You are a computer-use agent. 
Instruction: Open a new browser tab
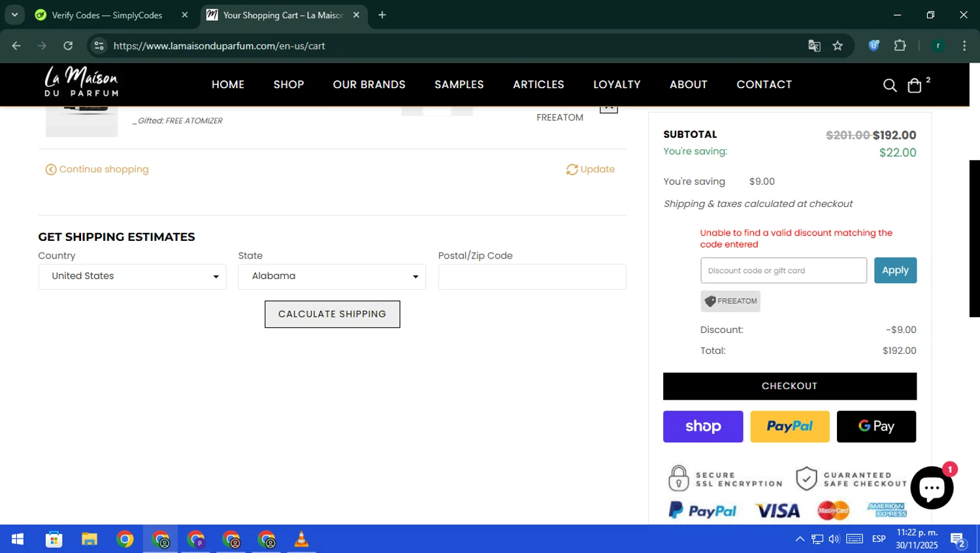pos(382,15)
